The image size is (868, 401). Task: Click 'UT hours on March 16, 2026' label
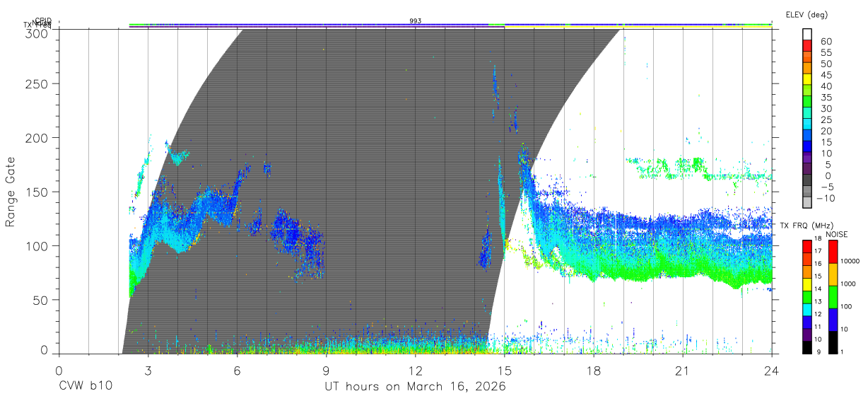coord(415,387)
